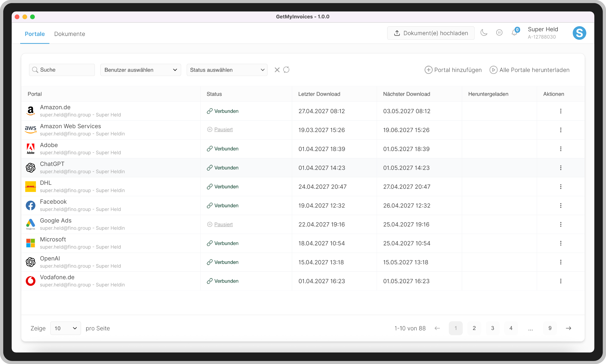Click Pausiert status for Google Ads

[220, 224]
